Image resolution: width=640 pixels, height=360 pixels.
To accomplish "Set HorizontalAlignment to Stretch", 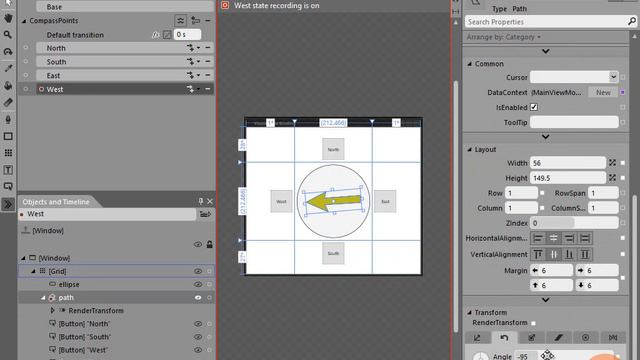I will tap(585, 238).
